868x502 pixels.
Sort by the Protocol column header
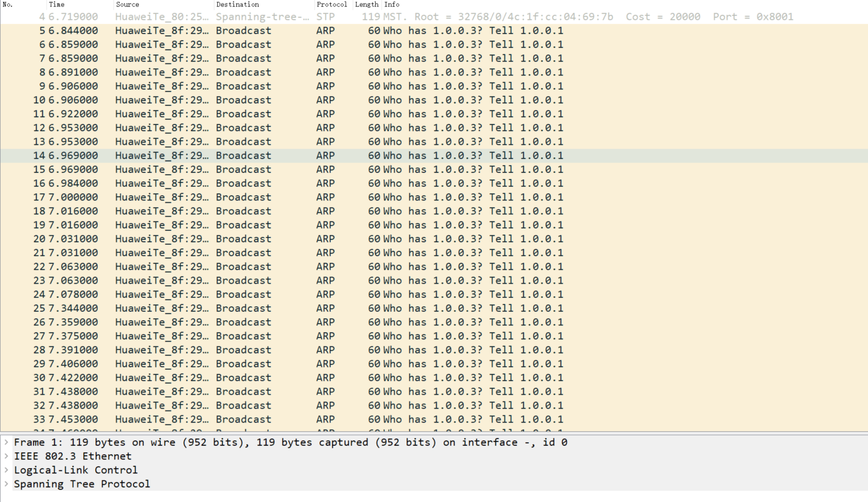[334, 4]
